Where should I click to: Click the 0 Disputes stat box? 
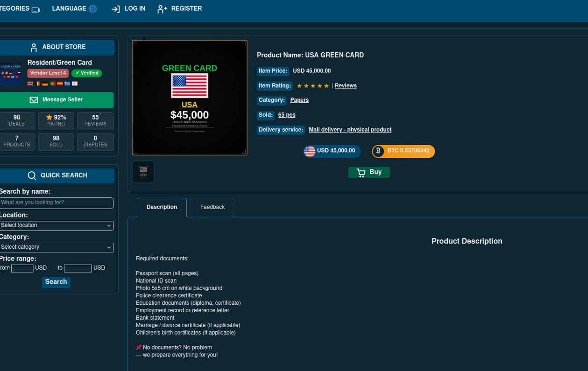tap(95, 142)
